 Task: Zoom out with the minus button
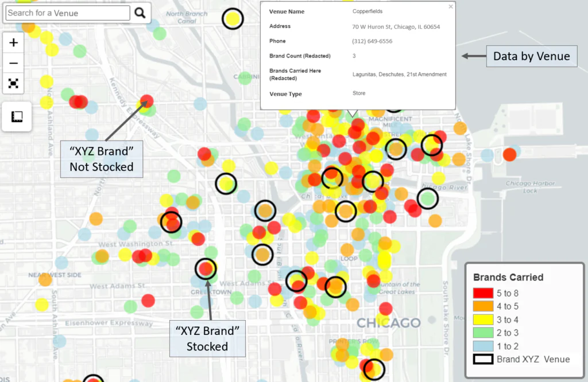[x=14, y=63]
